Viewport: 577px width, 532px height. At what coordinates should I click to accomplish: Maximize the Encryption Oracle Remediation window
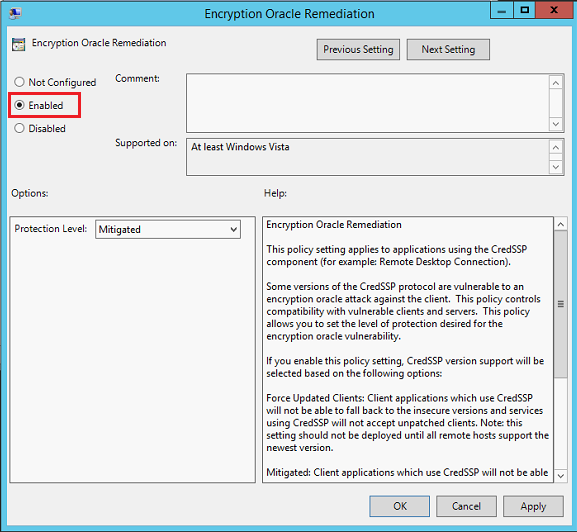tap(524, 10)
